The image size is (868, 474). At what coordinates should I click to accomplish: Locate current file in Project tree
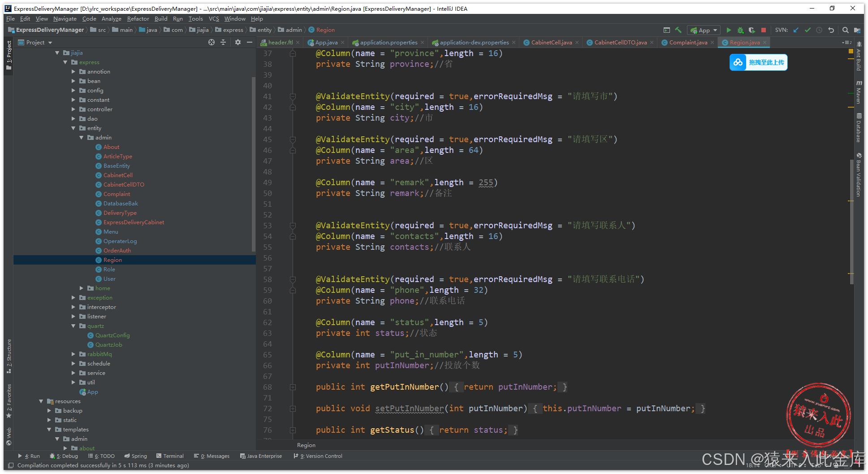pyautogui.click(x=212, y=42)
